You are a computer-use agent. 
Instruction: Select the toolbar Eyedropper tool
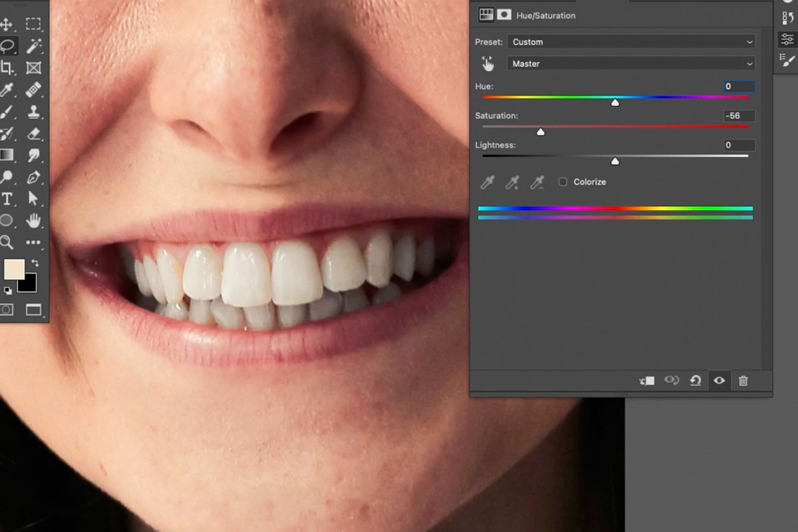pyautogui.click(x=7, y=90)
